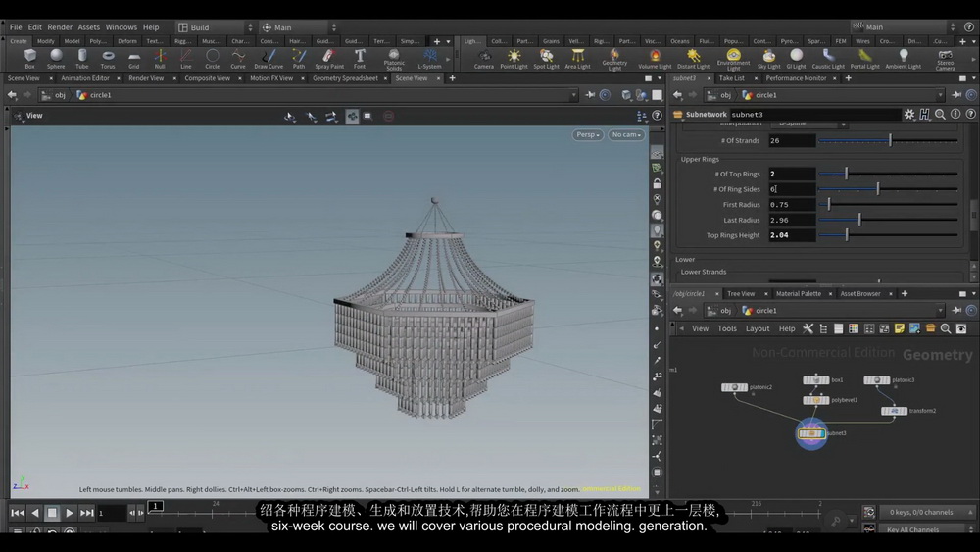The image size is (980, 552).
Task: Open the viewport path dropdown for circle1
Action: point(573,95)
